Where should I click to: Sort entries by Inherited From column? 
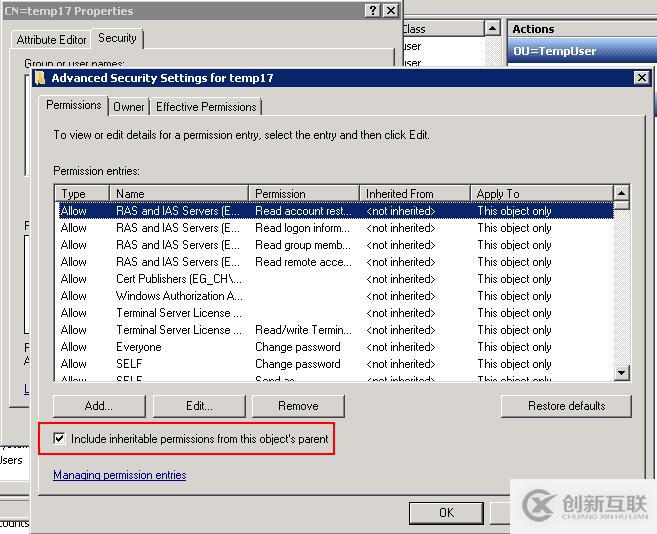pos(414,193)
